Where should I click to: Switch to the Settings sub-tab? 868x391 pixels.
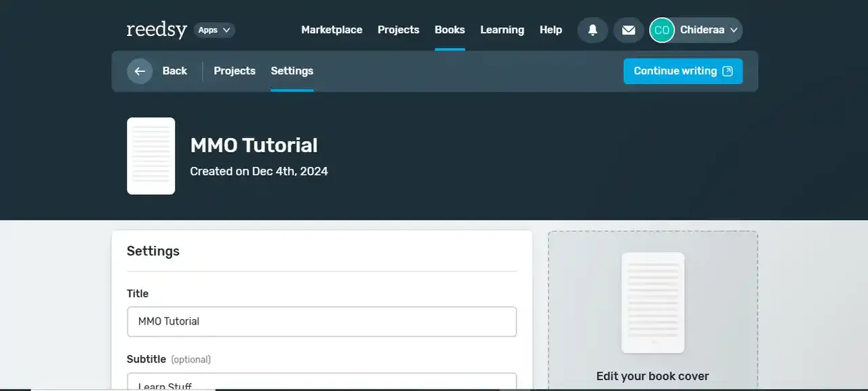(x=292, y=71)
